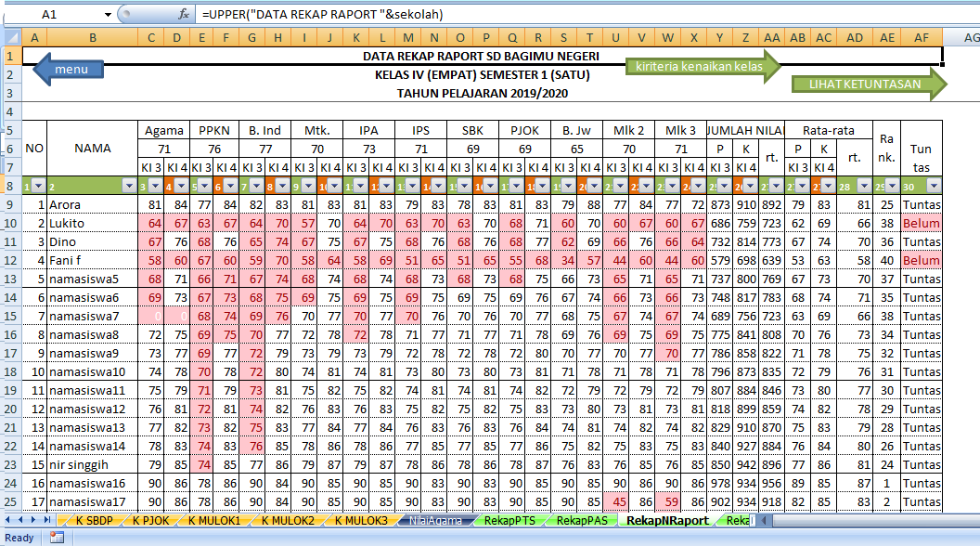The height and width of the screenshot is (546, 980).
Task: Click the Tuntas cell in Arora's row
Action: point(922,204)
